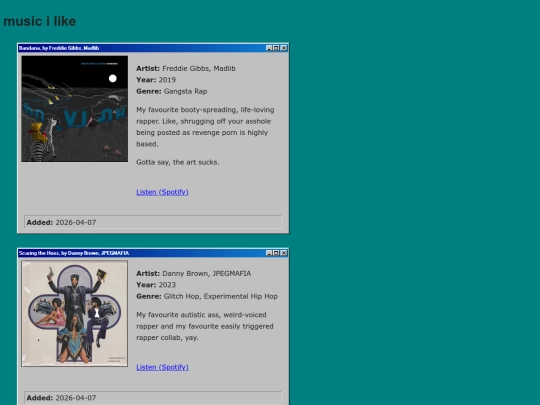The image size is (540, 405).
Task: Click the 'music i like' page heading
Action: pyautogui.click(x=40, y=21)
